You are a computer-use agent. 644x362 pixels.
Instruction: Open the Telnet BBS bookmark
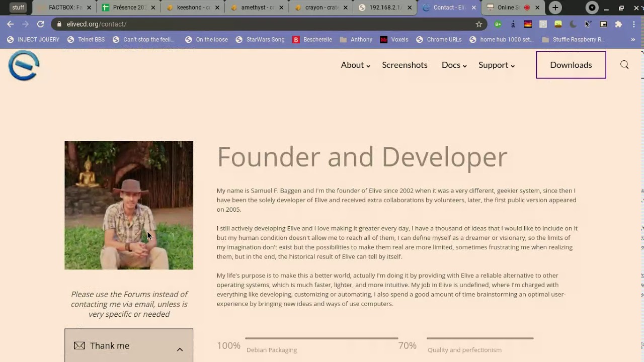pos(86,39)
